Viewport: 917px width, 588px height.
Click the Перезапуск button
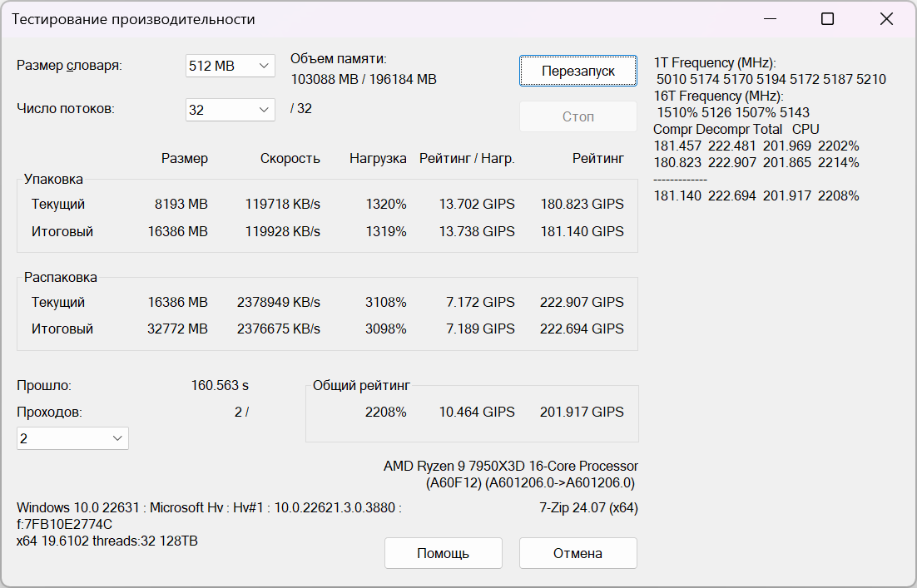click(x=578, y=71)
